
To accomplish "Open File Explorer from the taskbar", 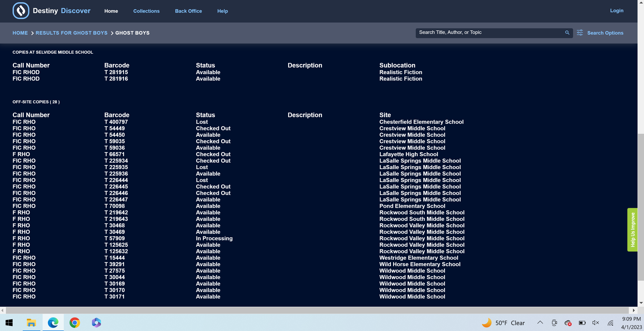I will [x=31, y=323].
